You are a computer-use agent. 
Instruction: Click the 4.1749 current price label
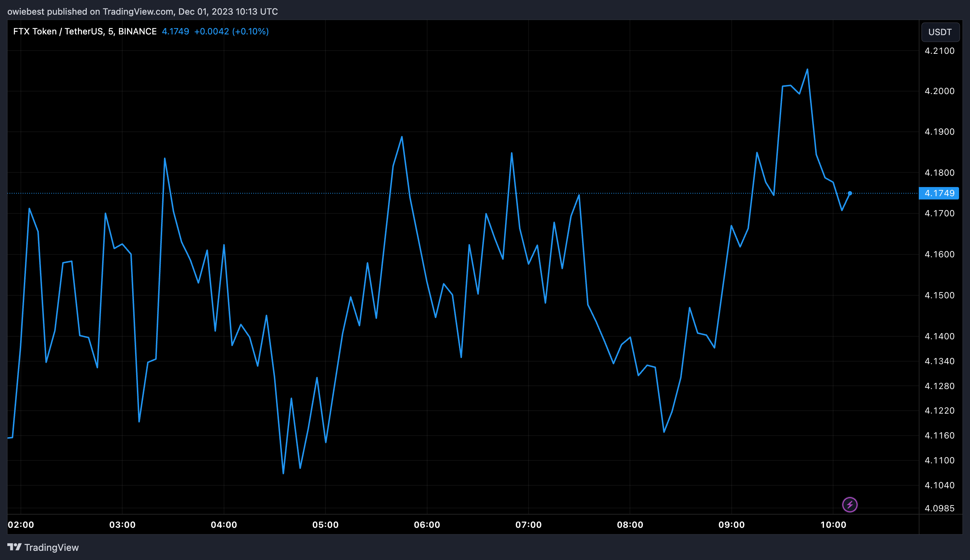[x=939, y=193]
